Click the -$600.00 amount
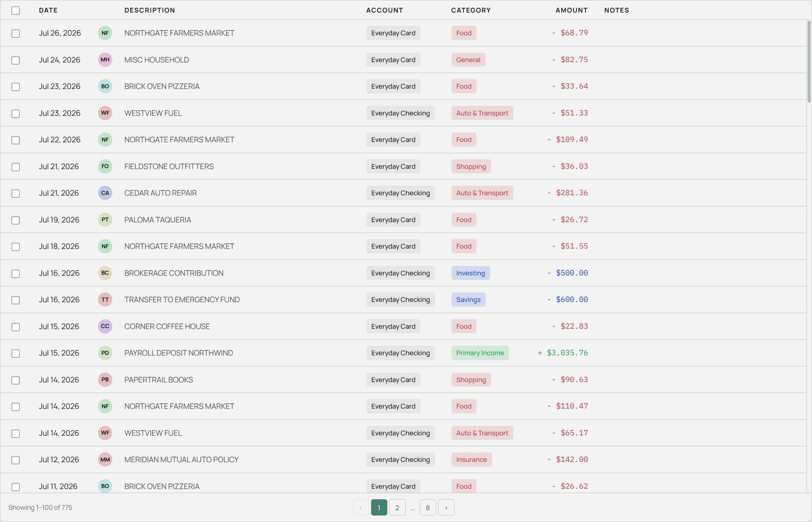This screenshot has height=522, width=812. 567,299
